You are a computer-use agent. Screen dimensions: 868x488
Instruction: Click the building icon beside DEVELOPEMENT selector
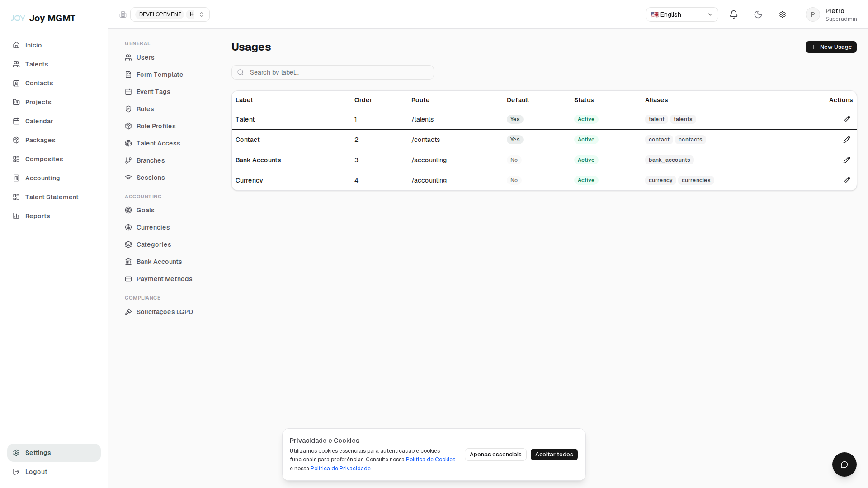(123, 14)
